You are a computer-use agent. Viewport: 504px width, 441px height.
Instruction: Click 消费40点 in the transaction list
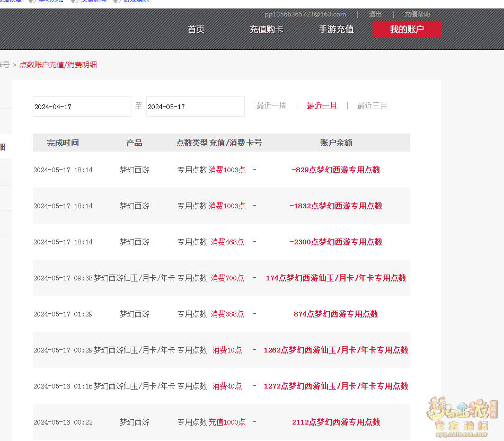(x=227, y=386)
